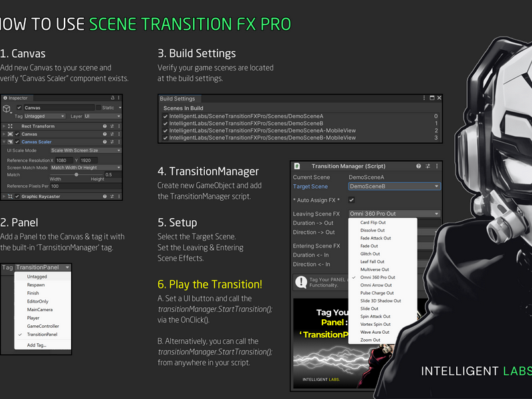The image size is (532, 399).
Task: Open help for the Canvas Scaler component
Action: pos(104,142)
